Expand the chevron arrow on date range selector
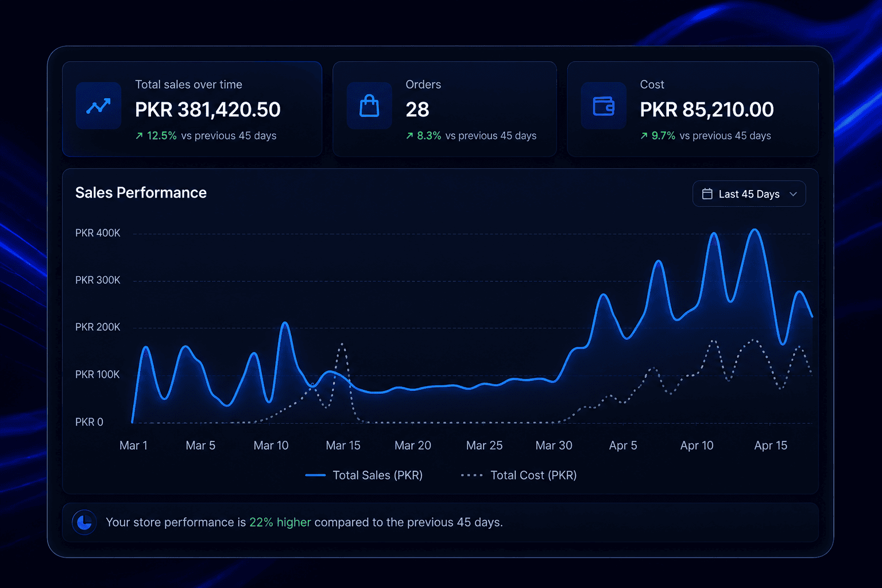882x588 pixels. click(793, 194)
